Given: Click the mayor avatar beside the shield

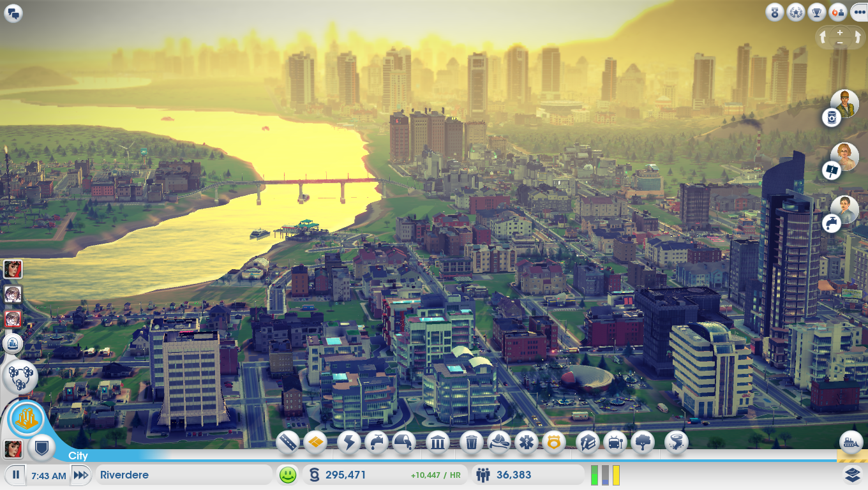Looking at the screenshot, I should 13,449.
